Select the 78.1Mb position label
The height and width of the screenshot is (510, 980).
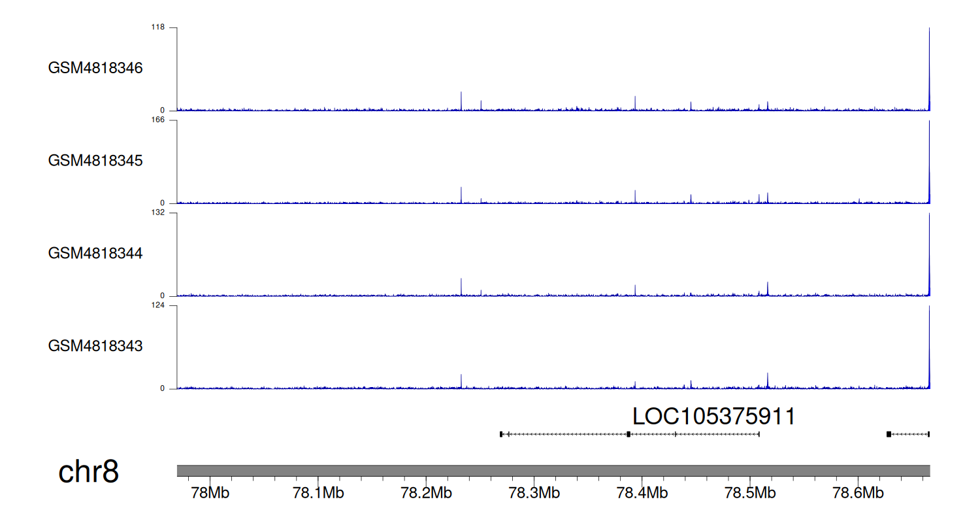coord(318,492)
